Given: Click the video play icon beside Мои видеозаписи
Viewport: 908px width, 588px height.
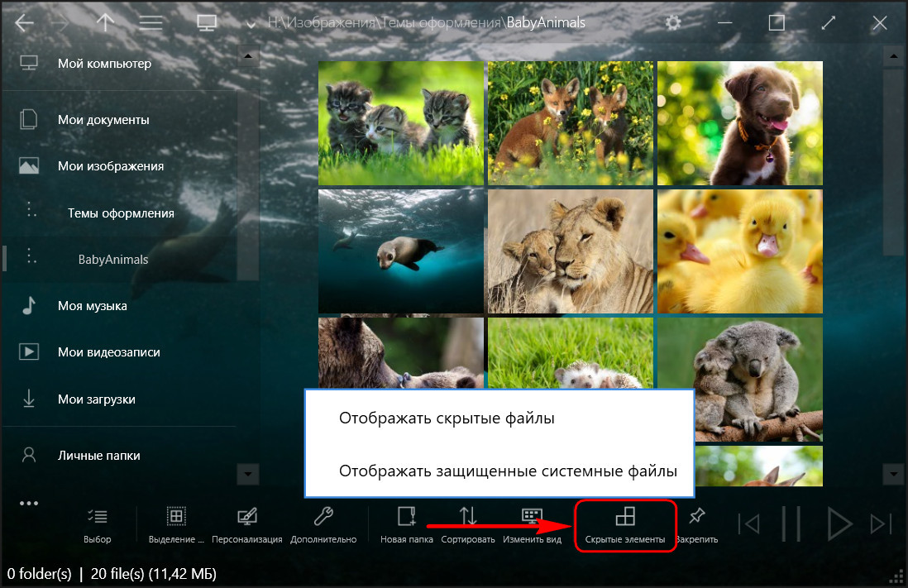Looking at the screenshot, I should 29,351.
